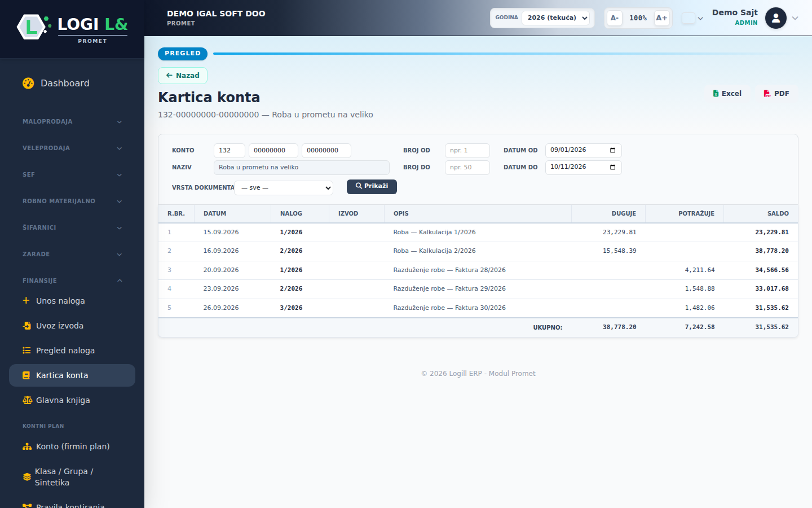Click the 100% zoom reset label
Viewport: 812px width, 508px height.
[638, 18]
